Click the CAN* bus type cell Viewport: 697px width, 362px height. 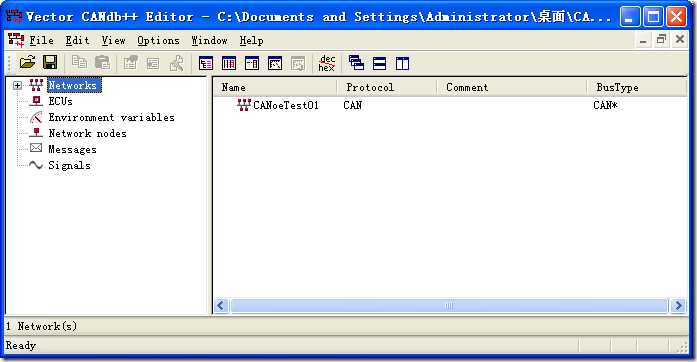605,105
